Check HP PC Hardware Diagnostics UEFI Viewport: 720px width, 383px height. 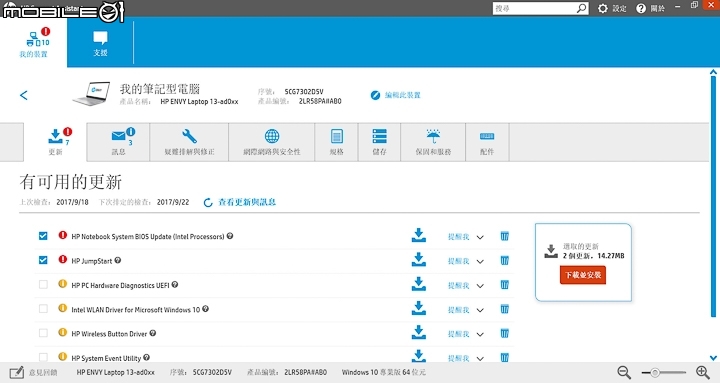click(x=43, y=285)
